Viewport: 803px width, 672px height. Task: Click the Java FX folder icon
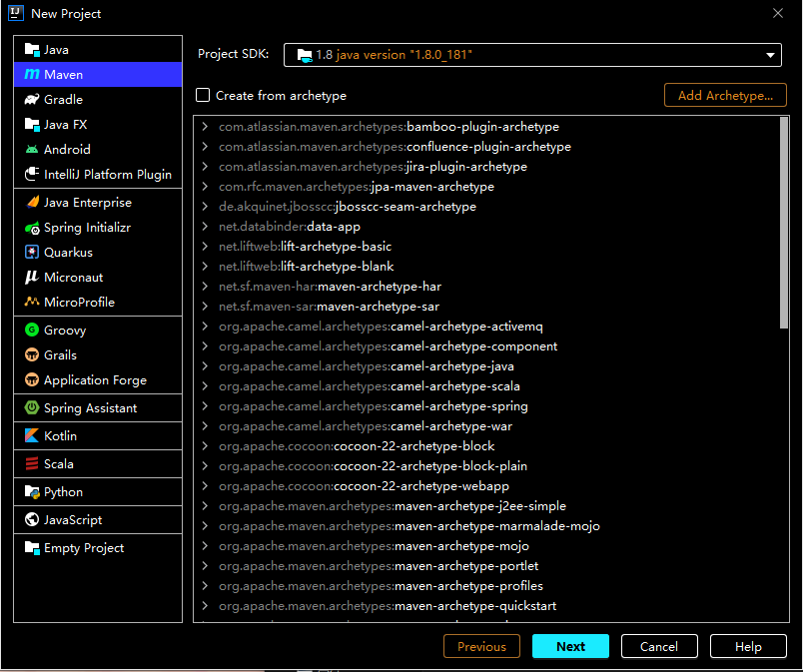tap(32, 125)
